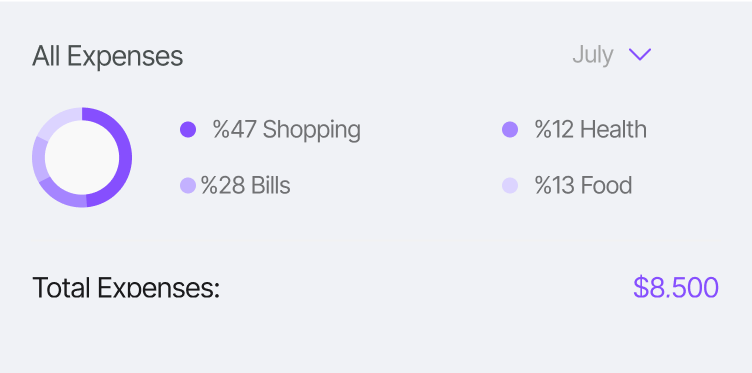Click the percent sign before 47

[x=221, y=129]
